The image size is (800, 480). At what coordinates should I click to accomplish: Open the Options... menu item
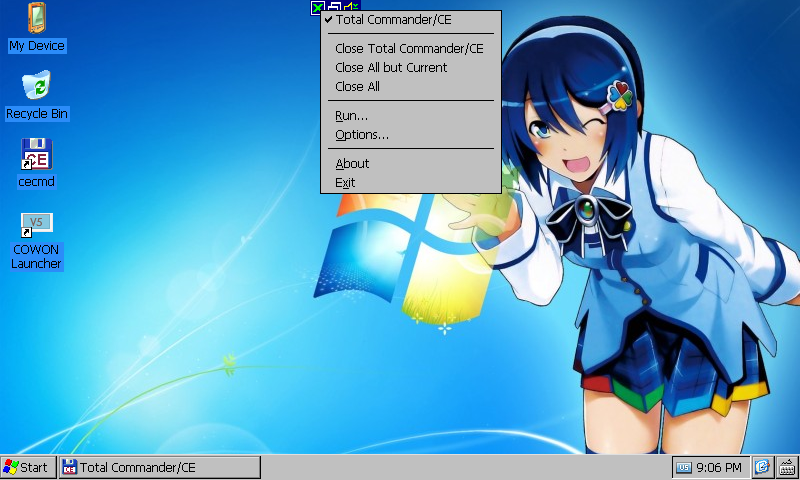pyautogui.click(x=411, y=135)
